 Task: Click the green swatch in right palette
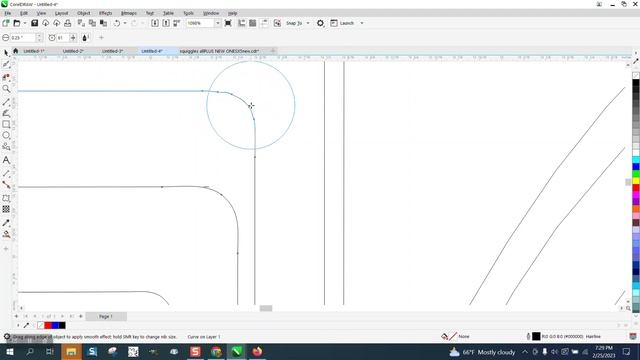coord(636,174)
